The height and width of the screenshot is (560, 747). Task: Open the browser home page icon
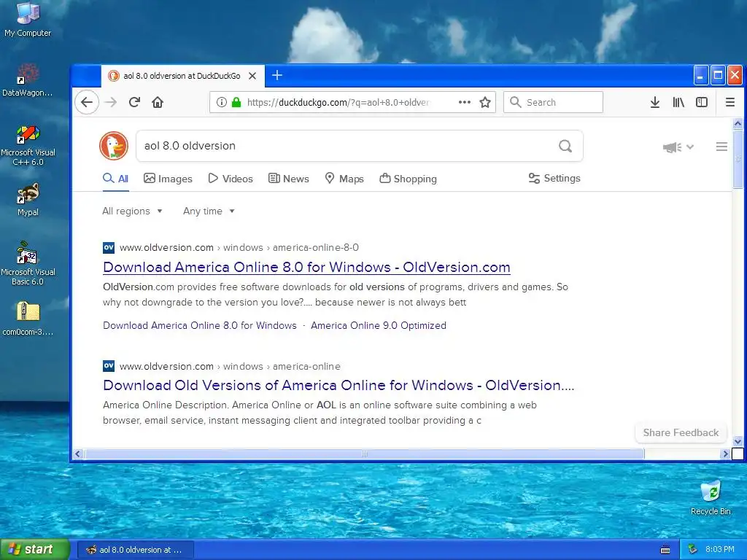pyautogui.click(x=158, y=102)
